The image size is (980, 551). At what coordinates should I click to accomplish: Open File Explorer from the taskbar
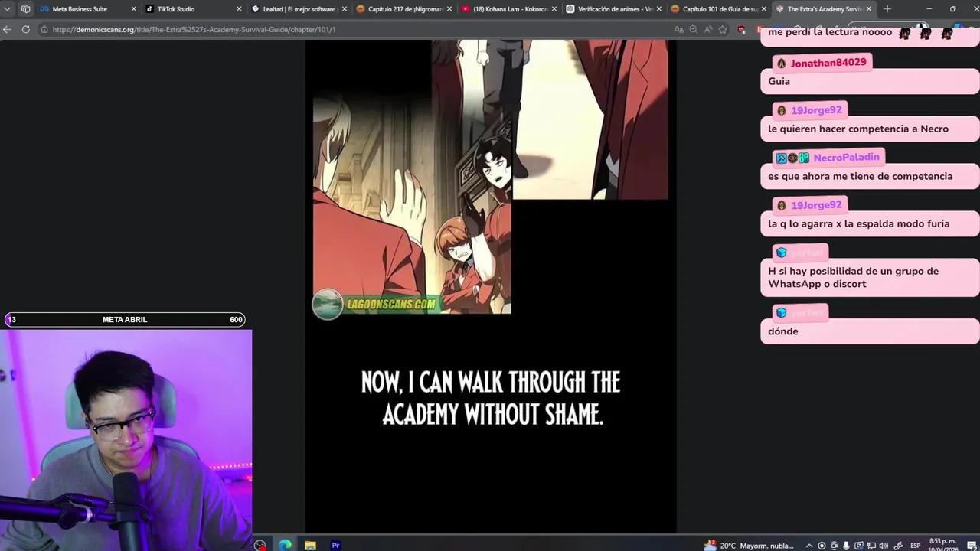click(x=310, y=545)
